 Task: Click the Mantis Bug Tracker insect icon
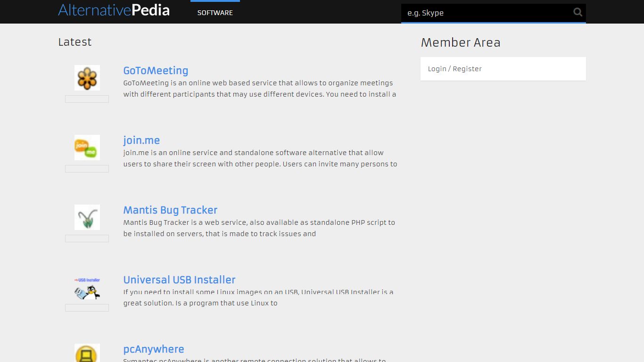click(x=87, y=217)
